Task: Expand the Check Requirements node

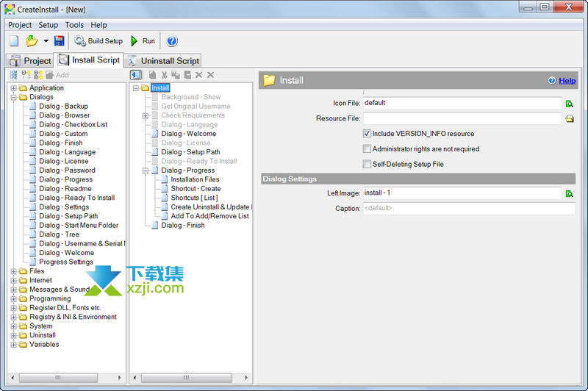Action: click(146, 116)
